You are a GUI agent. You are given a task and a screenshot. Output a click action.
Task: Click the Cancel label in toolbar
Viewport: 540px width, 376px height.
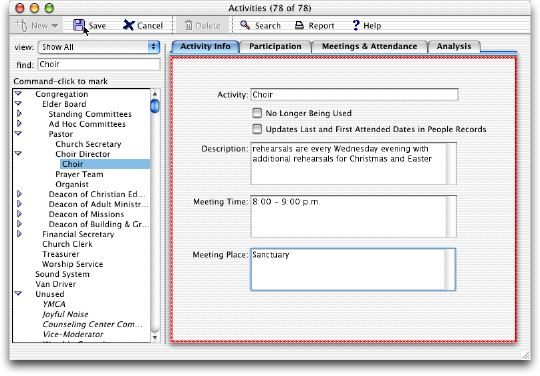[150, 26]
